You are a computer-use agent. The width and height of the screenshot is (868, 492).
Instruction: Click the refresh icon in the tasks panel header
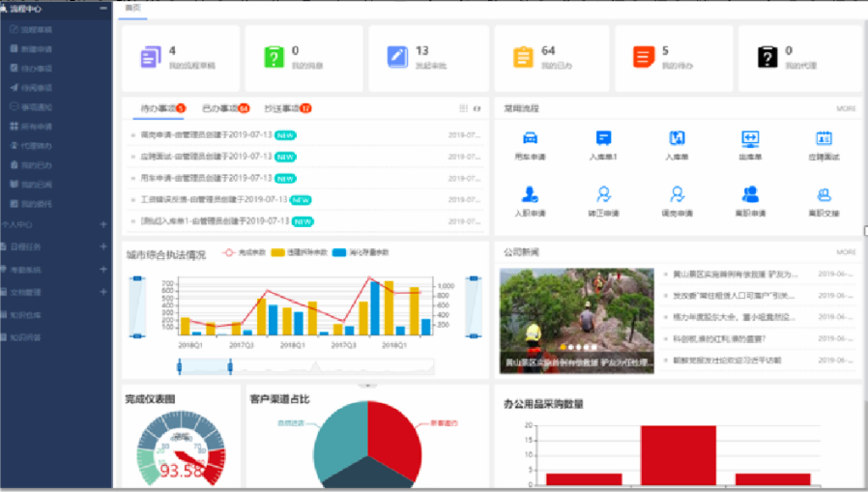[x=477, y=109]
